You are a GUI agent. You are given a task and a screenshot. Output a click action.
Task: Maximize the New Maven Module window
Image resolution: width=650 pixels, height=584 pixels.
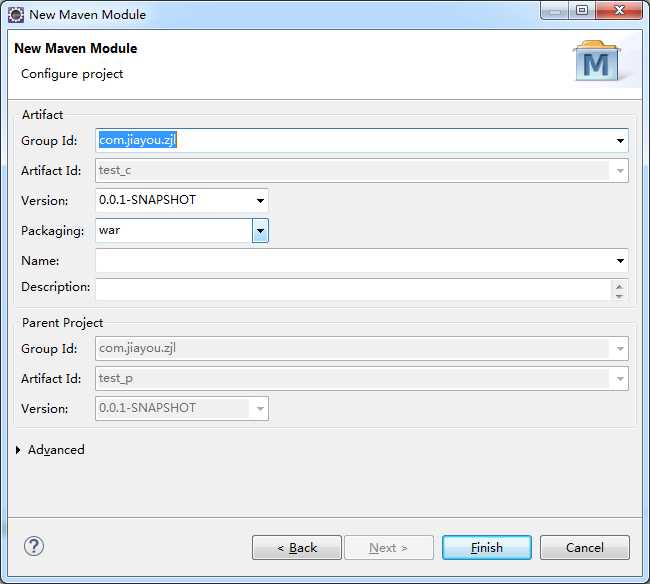(x=582, y=10)
